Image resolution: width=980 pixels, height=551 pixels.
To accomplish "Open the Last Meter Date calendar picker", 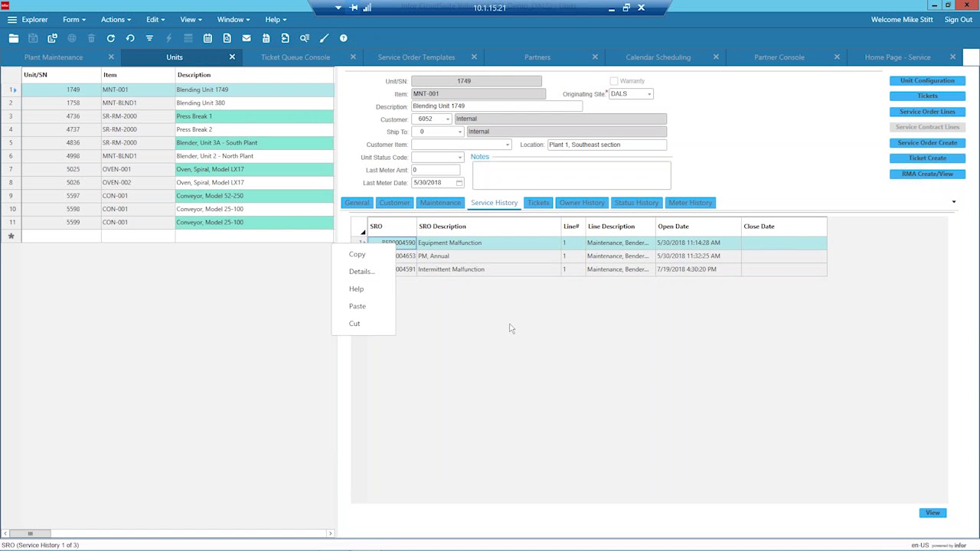I will pyautogui.click(x=459, y=183).
